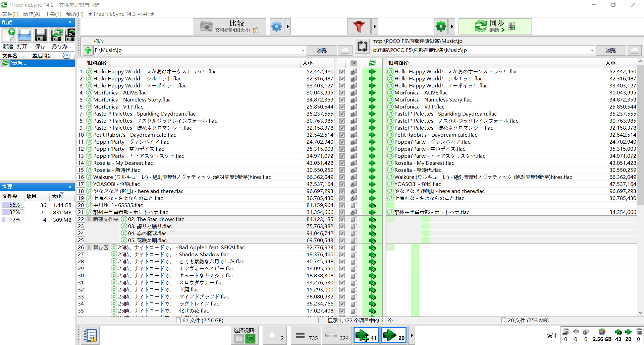Click category icon for Morfonica - ALIVE row
The height and width of the screenshot is (345, 644).
[354, 93]
